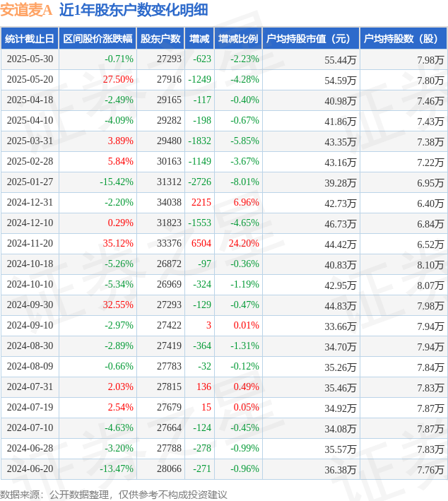The image size is (448, 501).
Task: Select the 2024-06-20 date cell
Action: 30,468
